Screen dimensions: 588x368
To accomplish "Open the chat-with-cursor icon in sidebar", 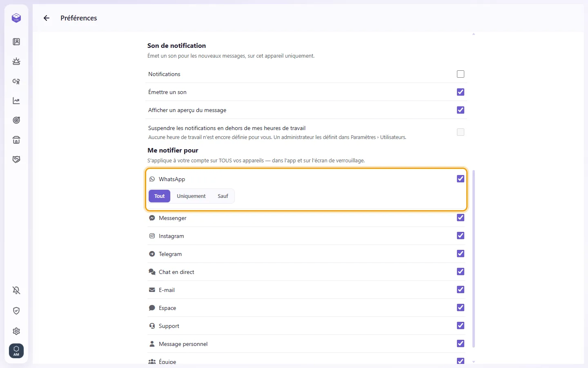I will [16, 81].
